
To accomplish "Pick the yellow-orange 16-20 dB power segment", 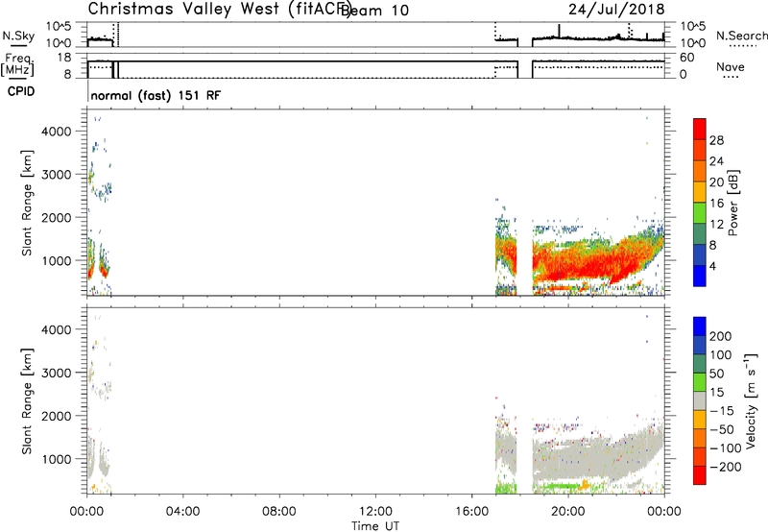I will tap(700, 192).
